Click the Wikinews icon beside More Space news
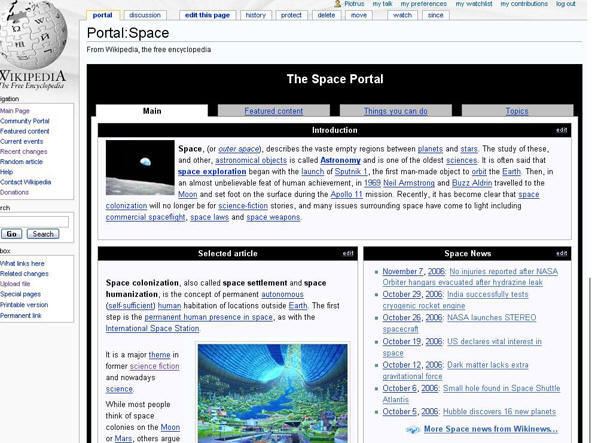 pyautogui.click(x=413, y=430)
